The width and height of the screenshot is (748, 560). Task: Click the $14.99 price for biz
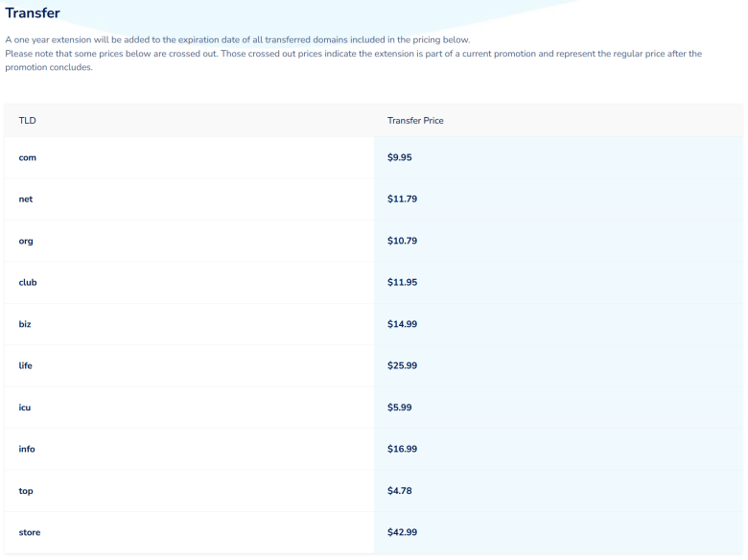point(402,324)
